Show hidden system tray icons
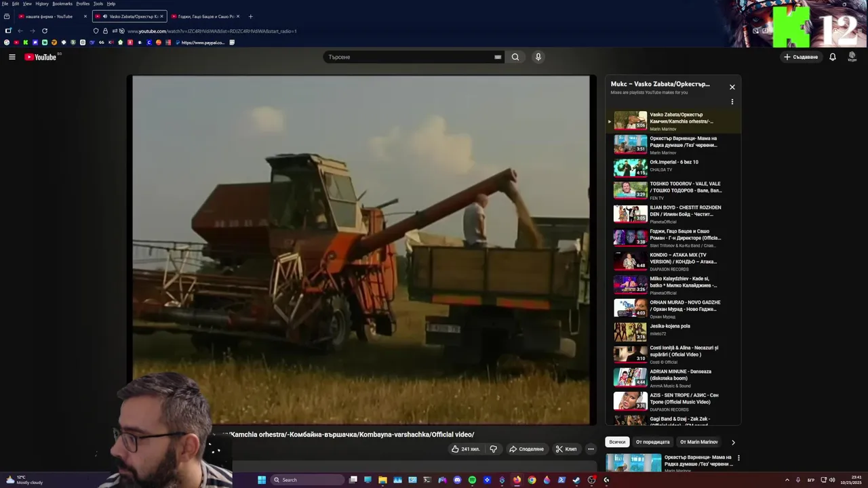Screen dimensions: 868x488 click(787, 480)
